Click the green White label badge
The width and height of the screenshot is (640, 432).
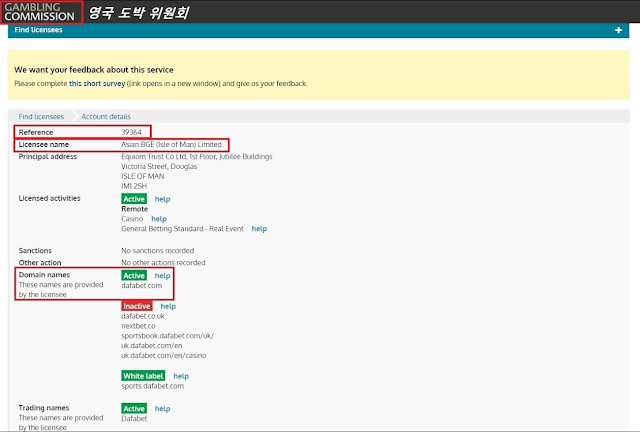pos(143,376)
